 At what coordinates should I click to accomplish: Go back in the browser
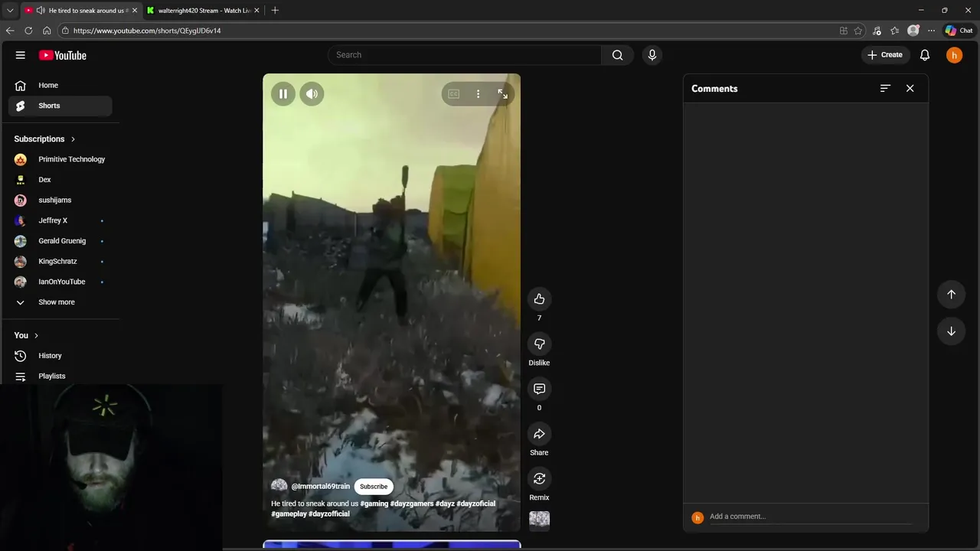point(10,31)
